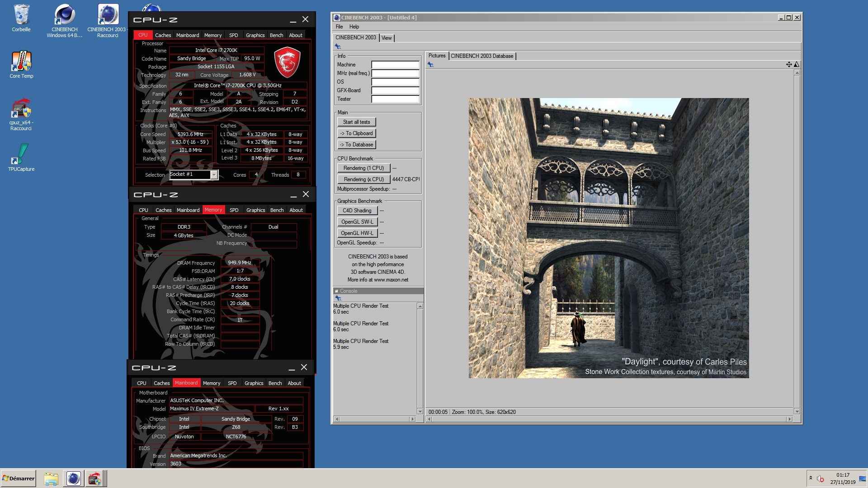
Task: Open the Corbeille recycle bin icon
Action: tap(21, 18)
